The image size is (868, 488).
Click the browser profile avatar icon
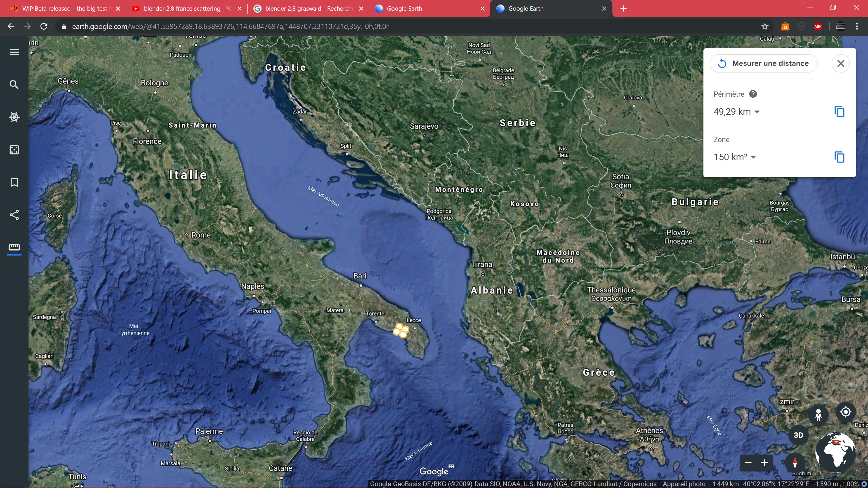pos(840,26)
